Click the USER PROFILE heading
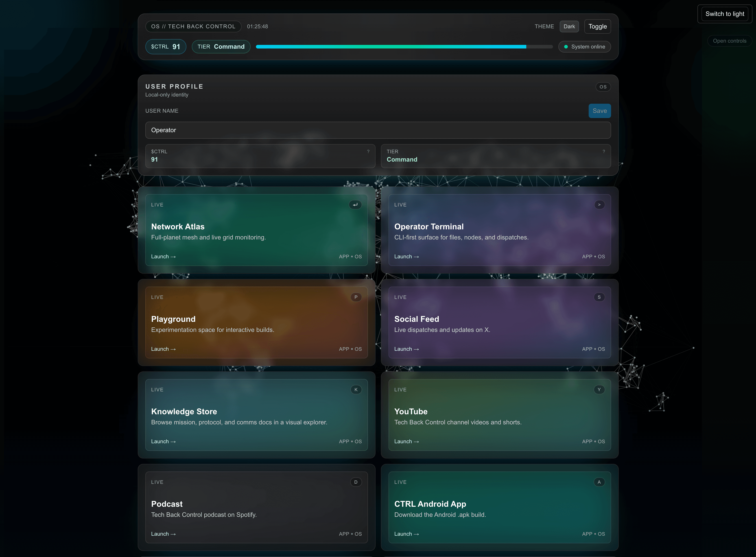 coord(174,86)
